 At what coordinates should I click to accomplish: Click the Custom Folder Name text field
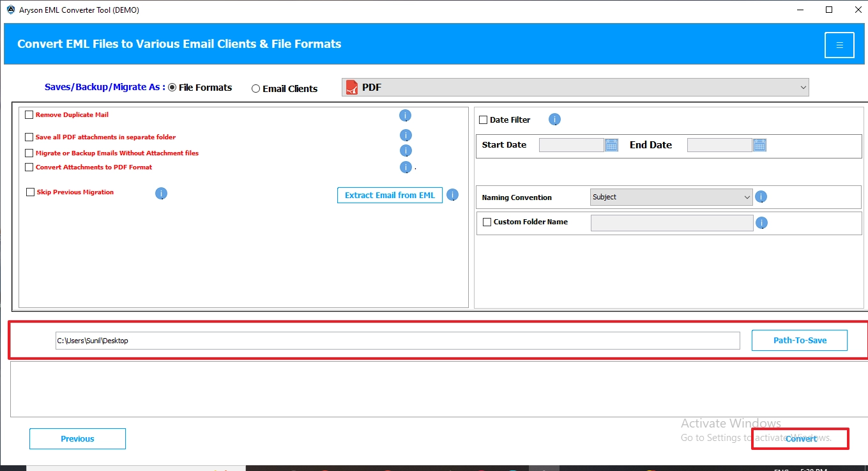[x=672, y=222]
